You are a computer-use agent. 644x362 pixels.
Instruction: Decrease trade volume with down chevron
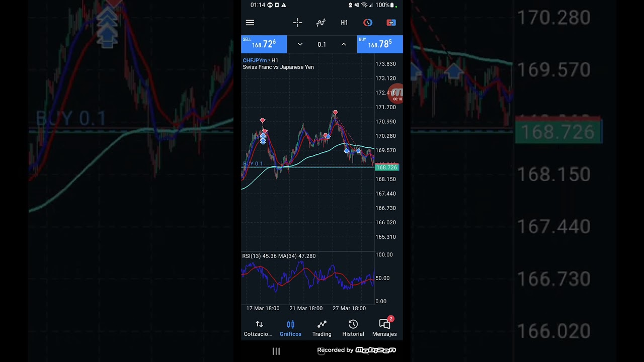tap(300, 44)
